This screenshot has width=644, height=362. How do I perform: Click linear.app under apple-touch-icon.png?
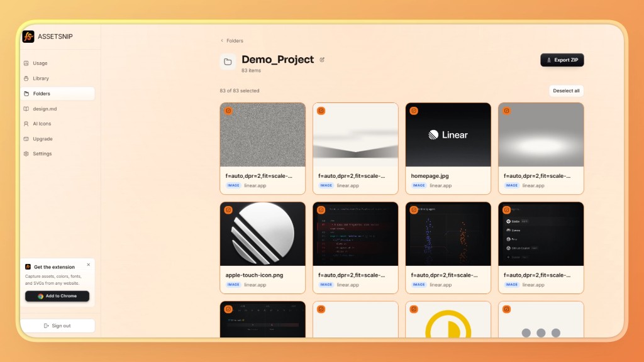(x=255, y=285)
